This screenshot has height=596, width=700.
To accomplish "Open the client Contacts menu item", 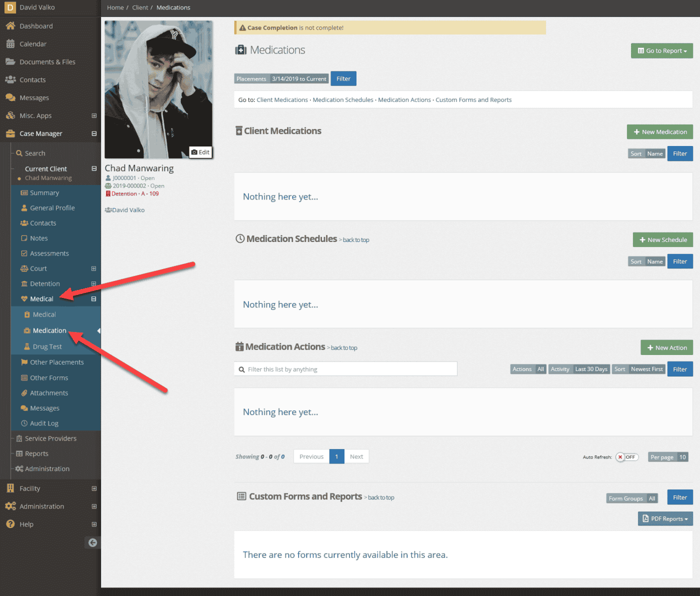I will [43, 223].
